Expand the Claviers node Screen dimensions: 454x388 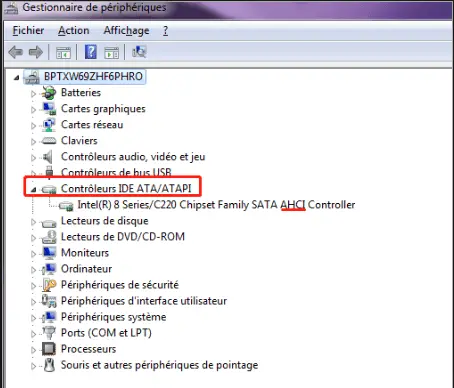tap(33, 142)
